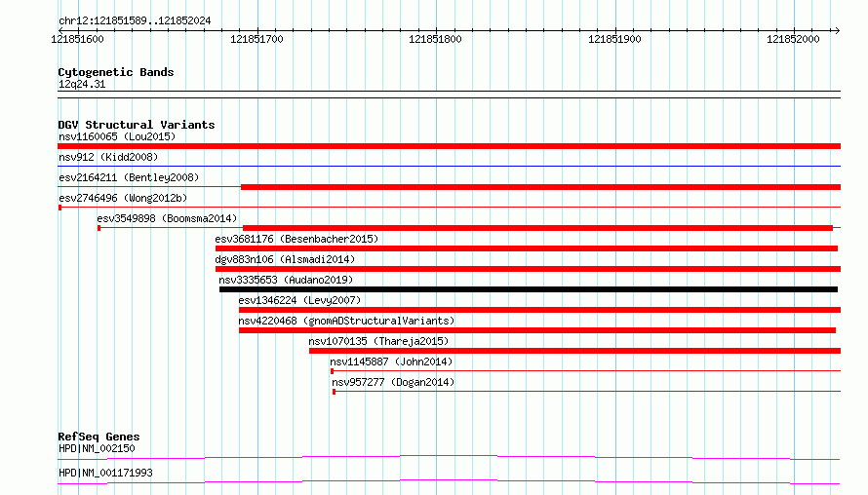The image size is (868, 495).
Task: Select the magenta HPD|NM_002150 gene line
Action: coord(449,457)
